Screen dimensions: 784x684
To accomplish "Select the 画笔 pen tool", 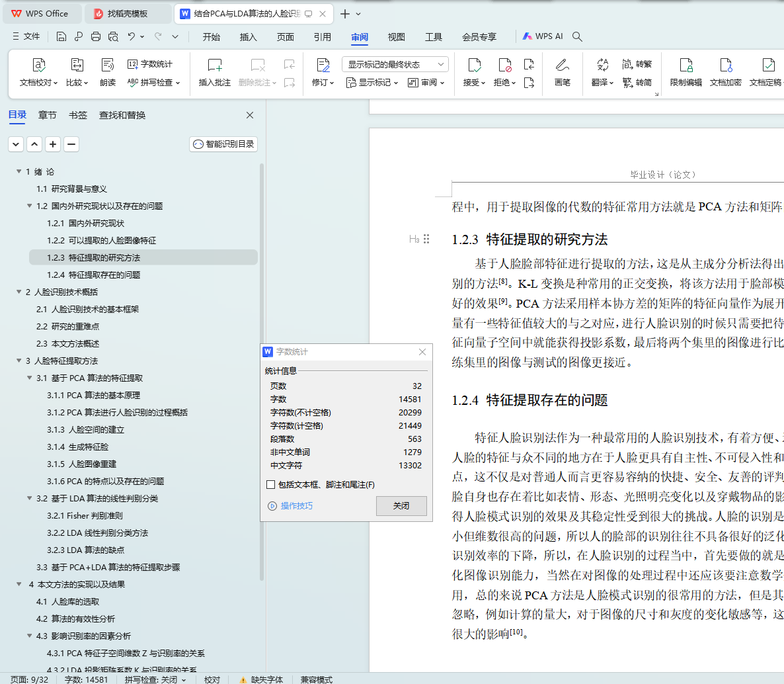I will (x=562, y=72).
